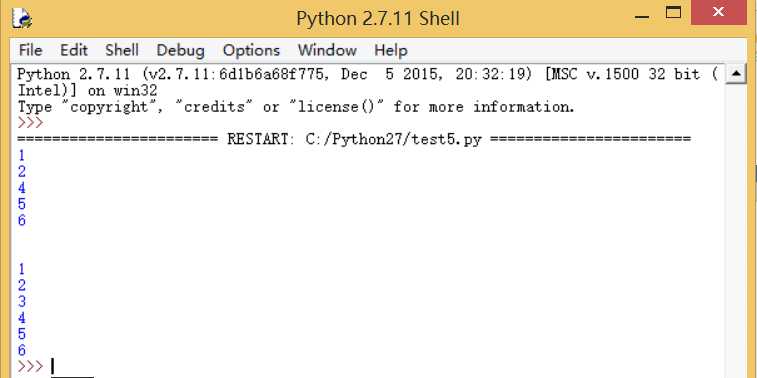The width and height of the screenshot is (757, 378).
Task: Click the copyright, credits, license() info line
Action: (x=296, y=107)
